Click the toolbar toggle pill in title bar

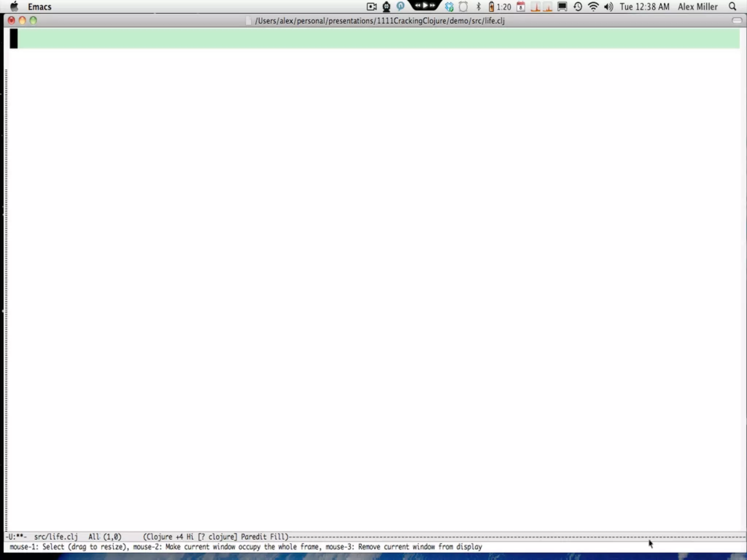coord(737,20)
